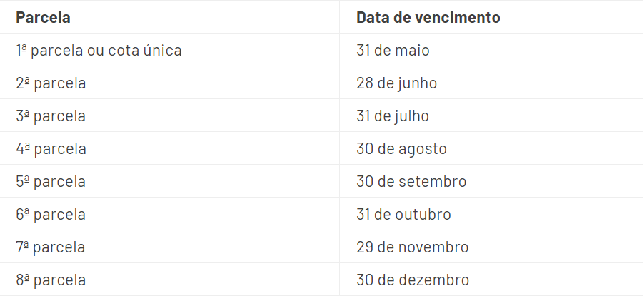Select the 6ª parcela cell

51,214
